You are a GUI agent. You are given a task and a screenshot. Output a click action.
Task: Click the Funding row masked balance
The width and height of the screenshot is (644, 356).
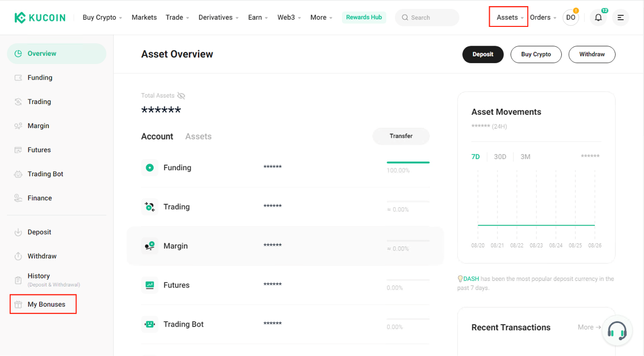coord(273,167)
